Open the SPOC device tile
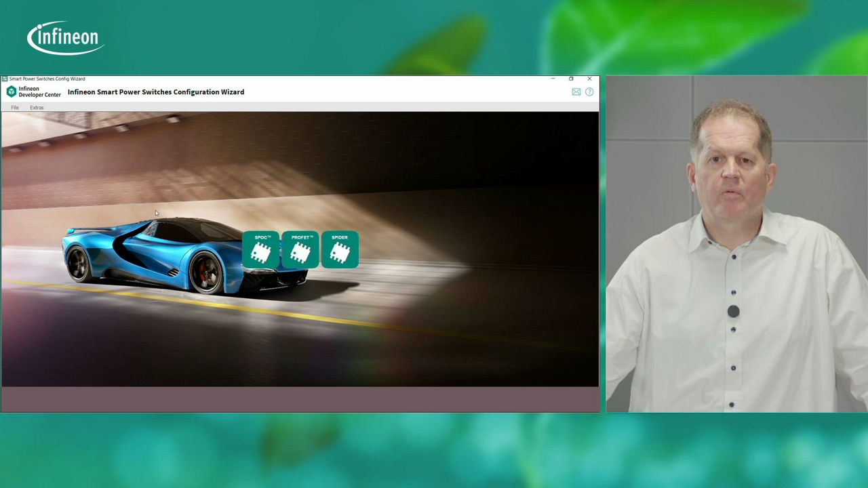This screenshot has height=488, width=868. [x=261, y=249]
